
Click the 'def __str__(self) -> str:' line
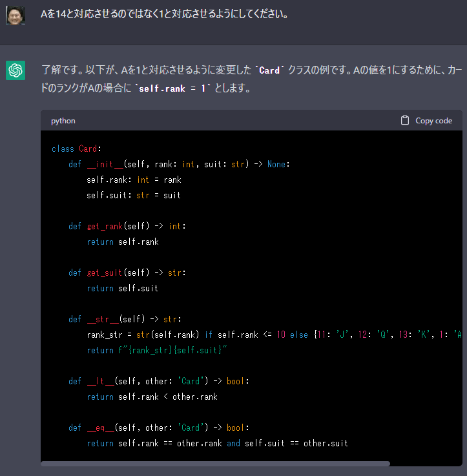125,319
